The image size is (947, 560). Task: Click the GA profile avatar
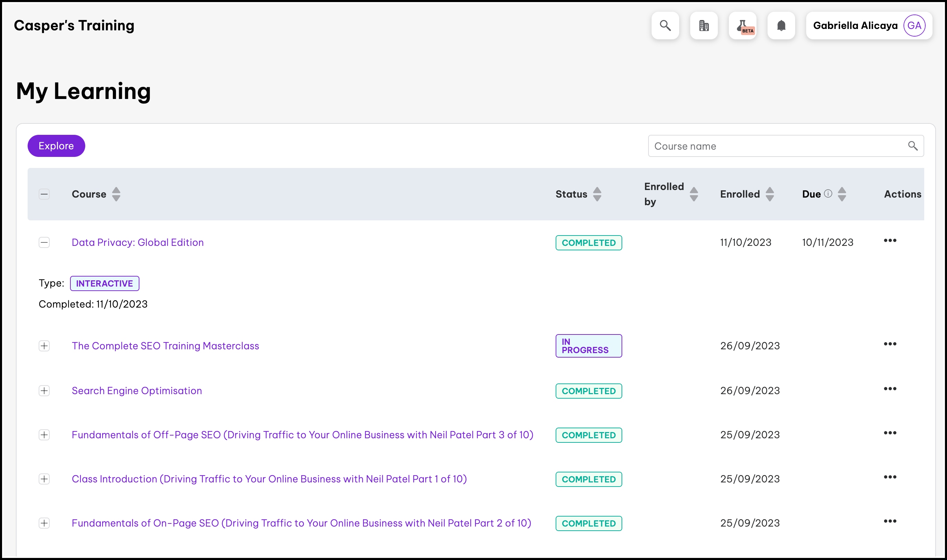(x=914, y=26)
